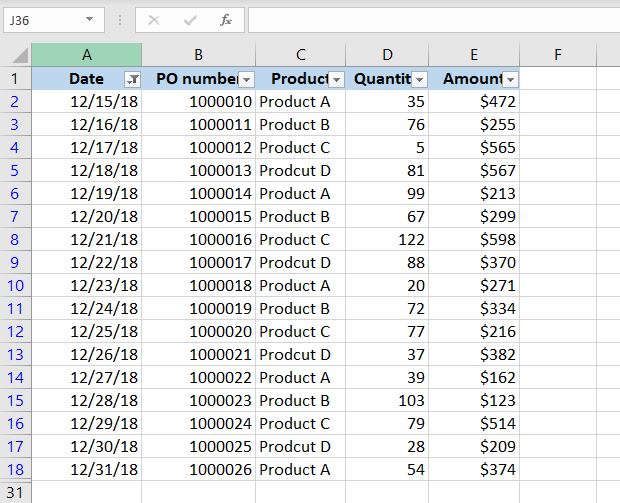
Task: Select column E header
Action: [474, 55]
